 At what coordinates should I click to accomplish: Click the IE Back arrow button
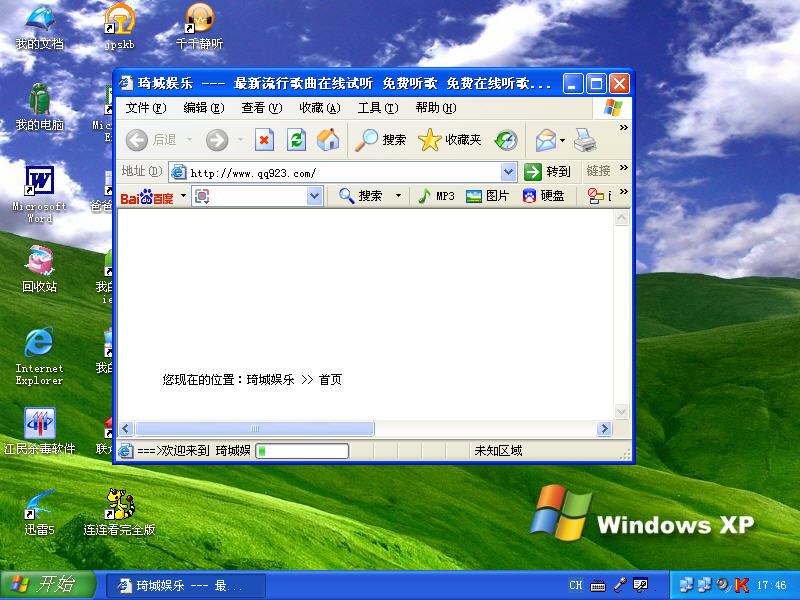pyautogui.click(x=137, y=140)
